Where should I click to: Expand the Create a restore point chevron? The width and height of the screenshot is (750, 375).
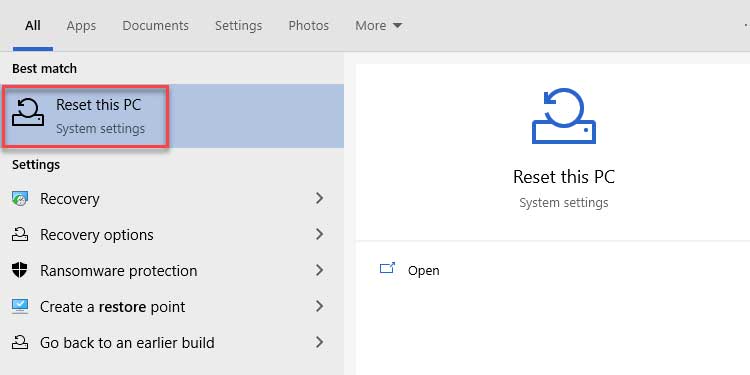(x=320, y=306)
